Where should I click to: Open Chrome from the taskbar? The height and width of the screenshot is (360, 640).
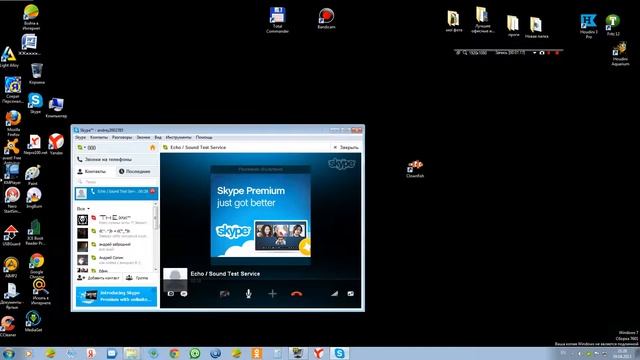pos(174,353)
